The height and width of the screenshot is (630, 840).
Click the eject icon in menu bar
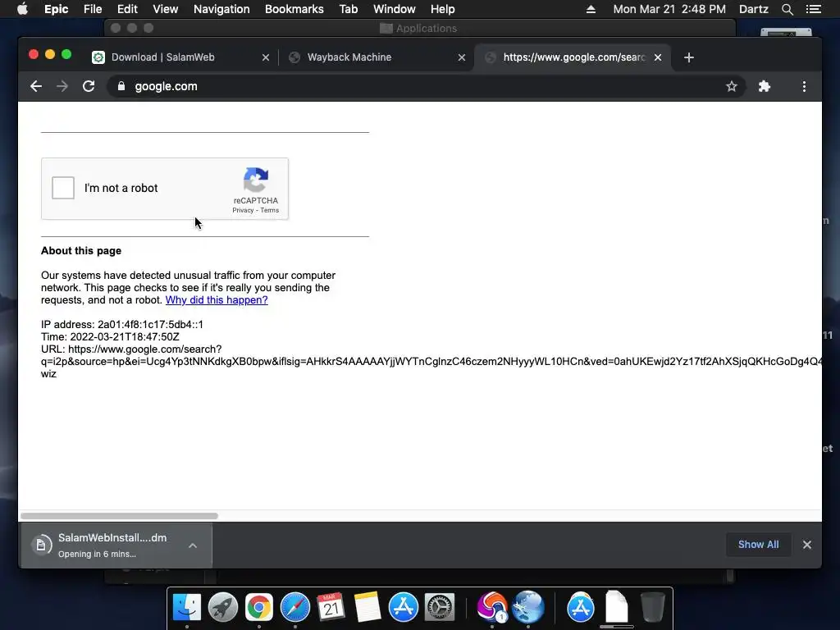pyautogui.click(x=591, y=9)
